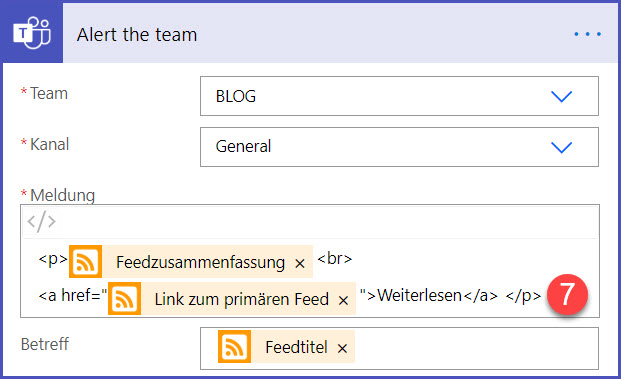Click the Alert the team title
Viewport: 621px width, 379px height.
[x=137, y=34]
